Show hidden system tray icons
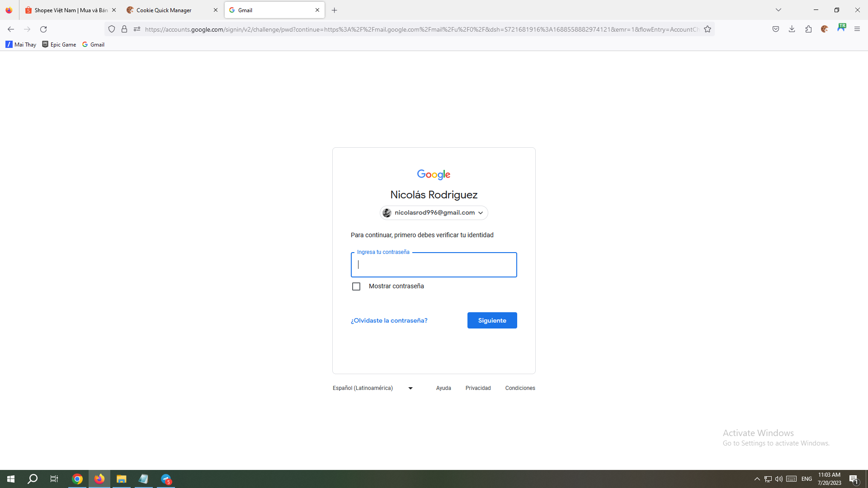 (757, 479)
